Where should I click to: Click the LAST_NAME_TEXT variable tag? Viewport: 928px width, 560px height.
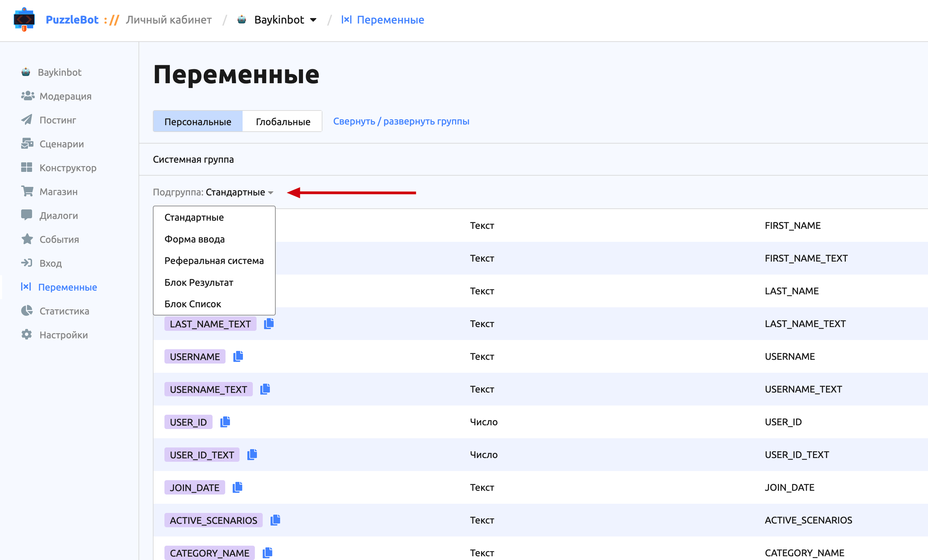(x=210, y=324)
